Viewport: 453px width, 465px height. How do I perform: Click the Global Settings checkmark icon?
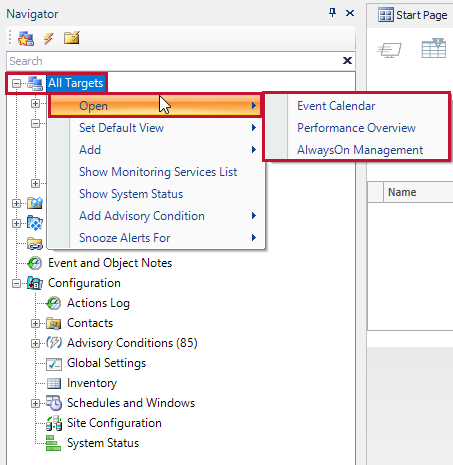tap(54, 364)
